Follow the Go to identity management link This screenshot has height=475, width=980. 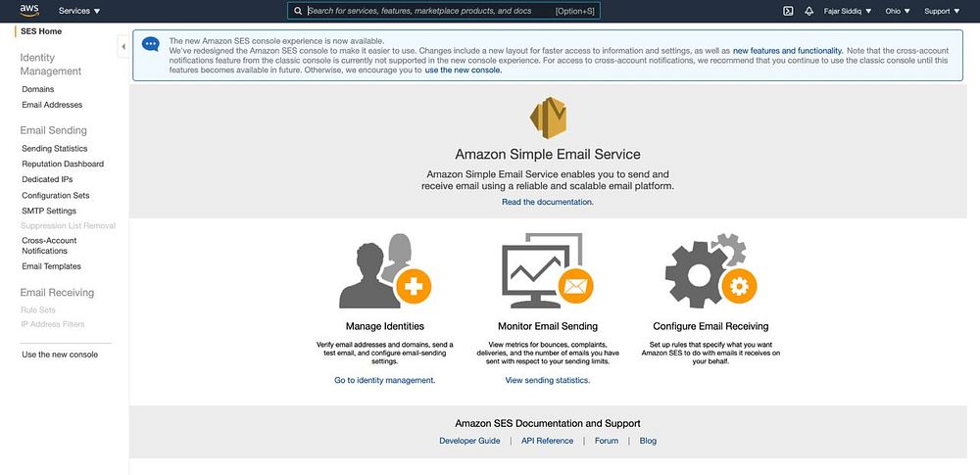pos(385,380)
